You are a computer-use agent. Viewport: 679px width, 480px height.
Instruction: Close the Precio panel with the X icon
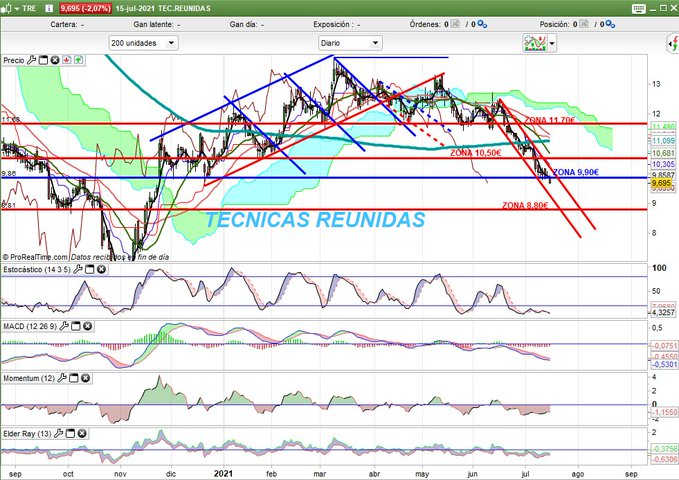(x=55, y=60)
